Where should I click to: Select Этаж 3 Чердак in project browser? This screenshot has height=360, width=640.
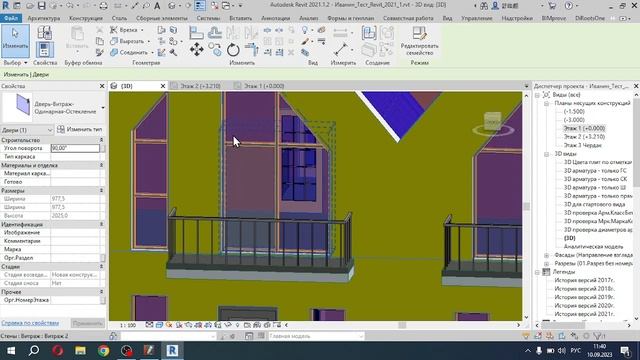point(582,145)
